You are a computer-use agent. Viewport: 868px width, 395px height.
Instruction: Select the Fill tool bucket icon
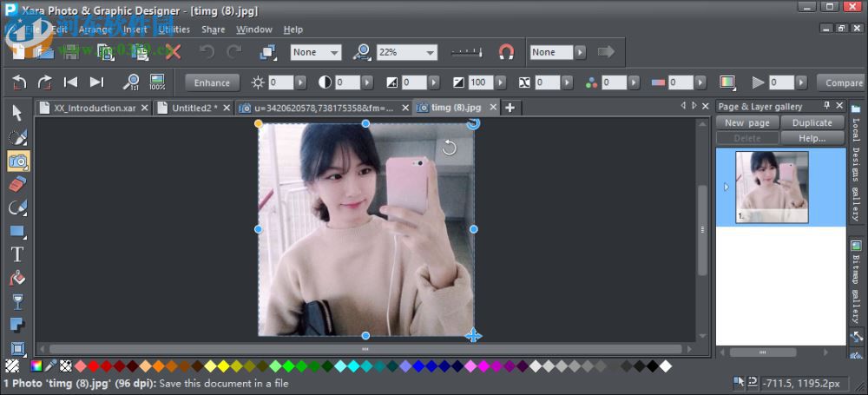[x=17, y=278]
